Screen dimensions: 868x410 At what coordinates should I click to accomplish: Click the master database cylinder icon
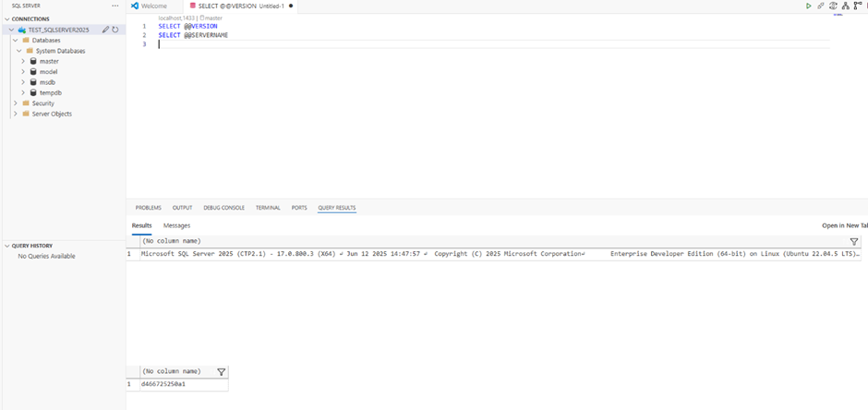click(33, 62)
